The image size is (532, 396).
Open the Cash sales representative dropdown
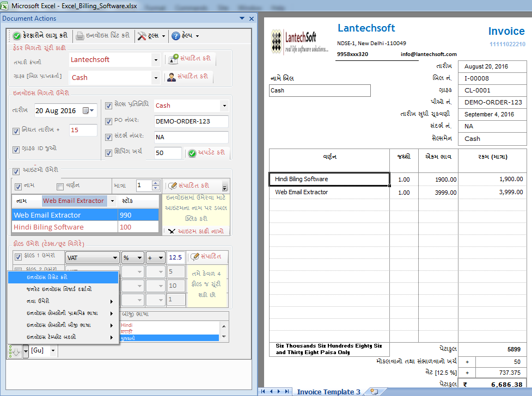click(x=224, y=106)
